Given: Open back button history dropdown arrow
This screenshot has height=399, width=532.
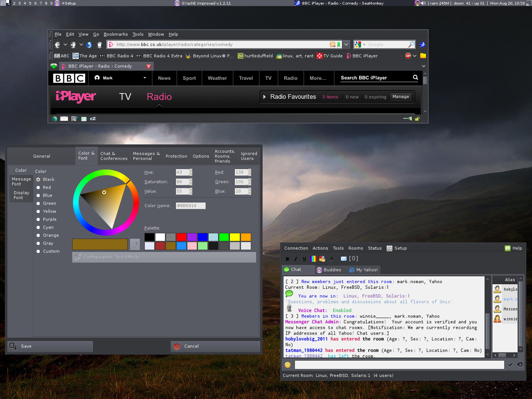Looking at the screenshot, I should click(65, 44).
